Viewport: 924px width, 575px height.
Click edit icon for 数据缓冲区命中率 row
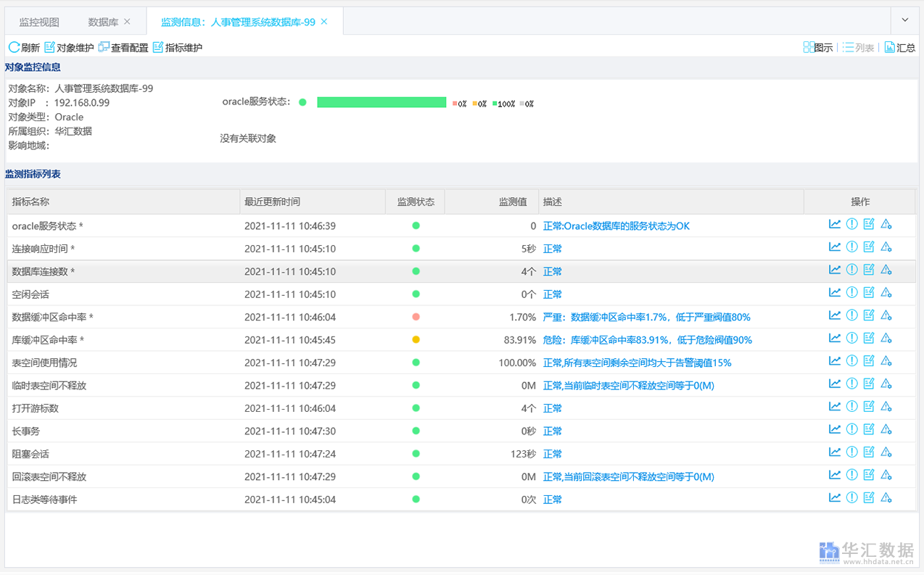(x=869, y=316)
